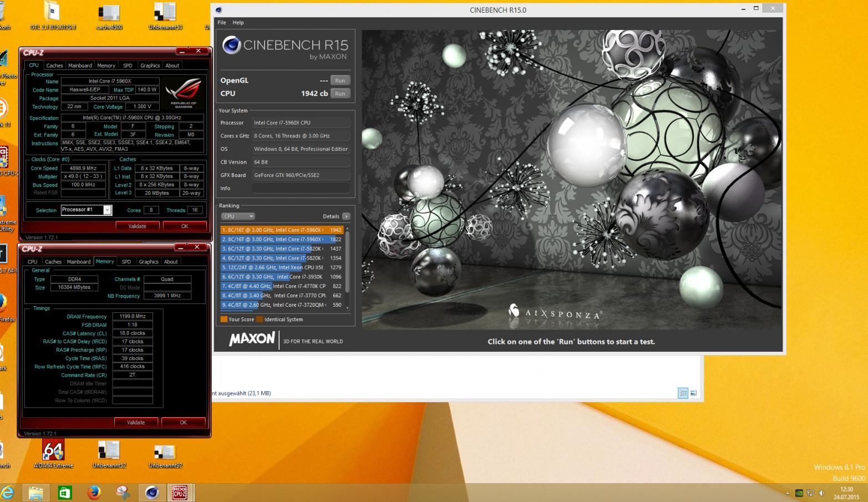Switch to CPU tab in bottom CPU-Z window
Image resolution: width=868 pixels, height=502 pixels.
pos(33,262)
